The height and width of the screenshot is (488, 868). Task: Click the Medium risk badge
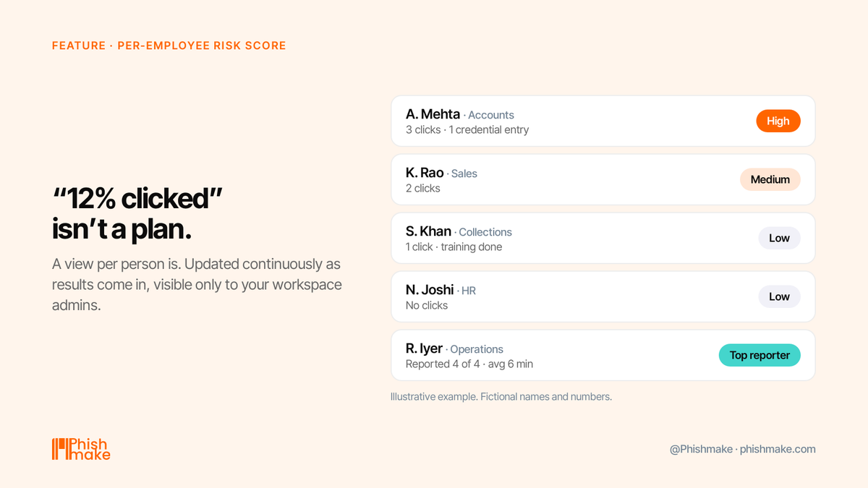point(770,179)
